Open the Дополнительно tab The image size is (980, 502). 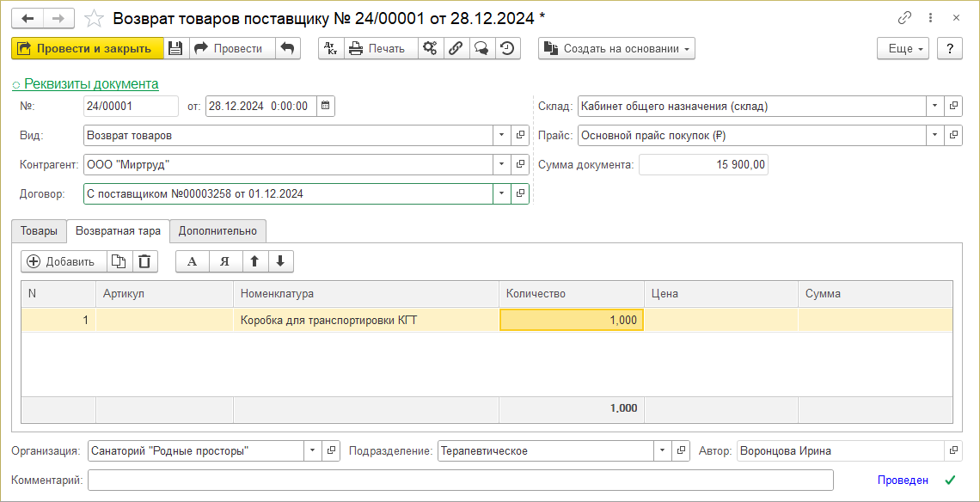(x=217, y=231)
